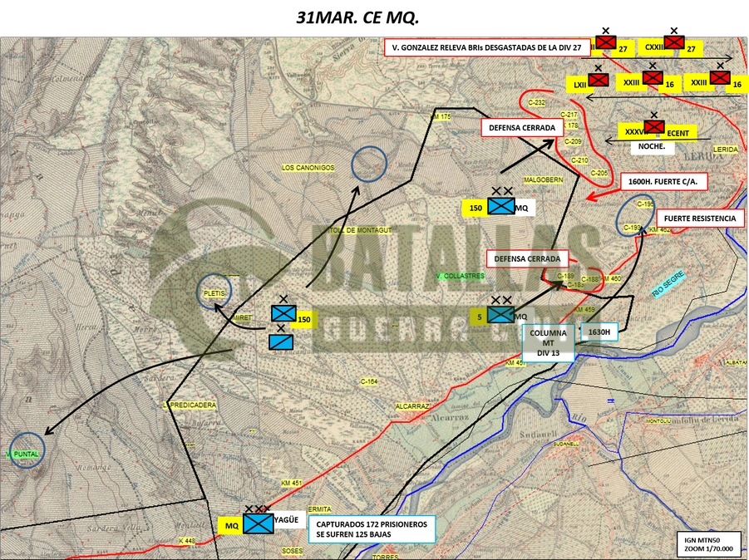
Task: Click the blue circle around V. PUNTAL
Action: pos(27,450)
